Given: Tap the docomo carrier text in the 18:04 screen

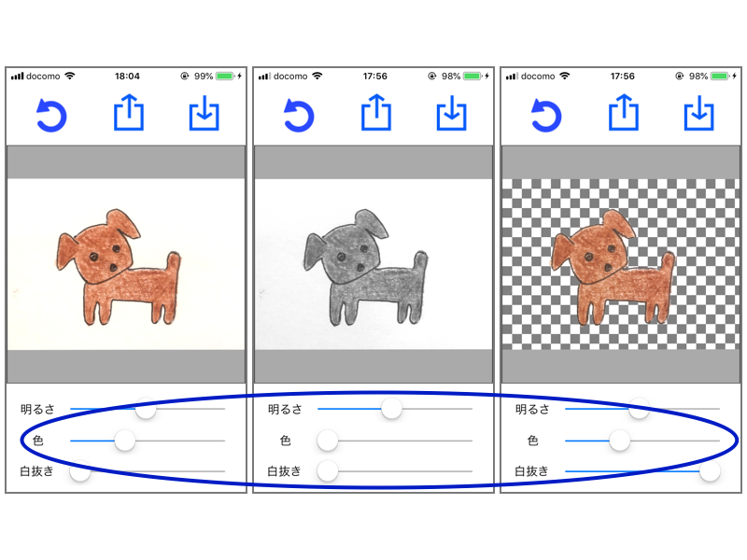Looking at the screenshot, I should click(43, 77).
